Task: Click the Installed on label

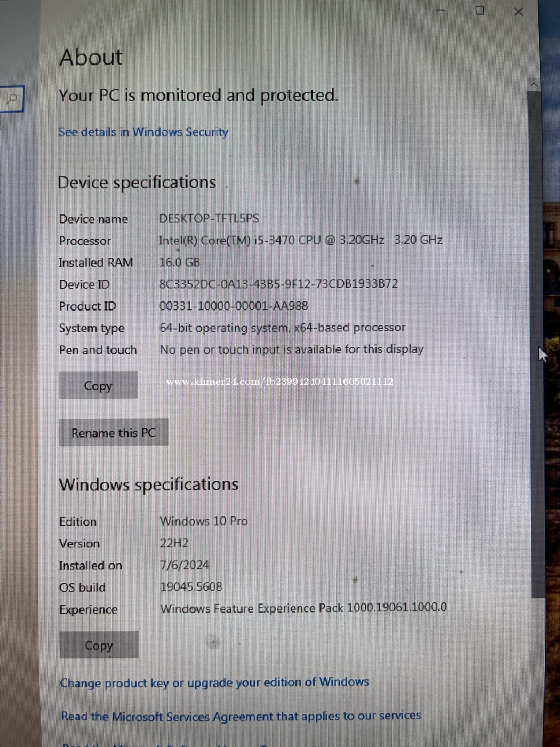Action: click(91, 566)
